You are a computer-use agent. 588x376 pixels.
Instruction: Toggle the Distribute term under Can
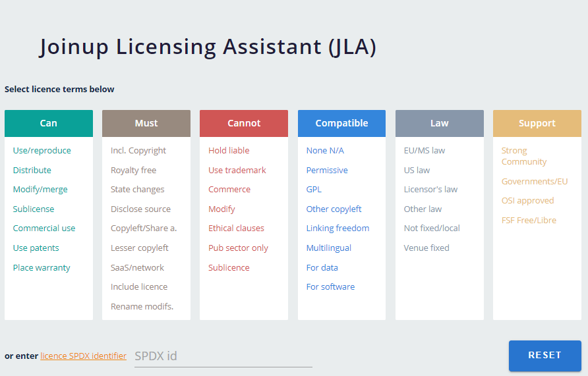32,170
